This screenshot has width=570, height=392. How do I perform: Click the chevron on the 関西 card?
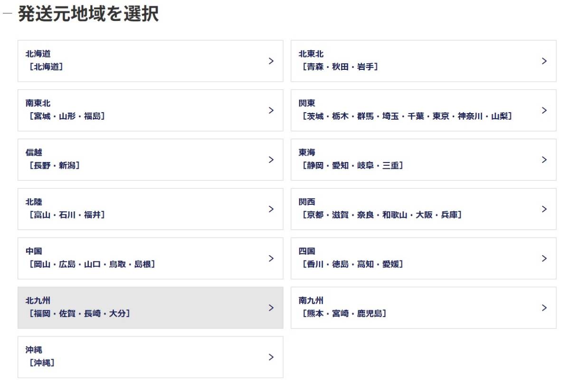[544, 209]
